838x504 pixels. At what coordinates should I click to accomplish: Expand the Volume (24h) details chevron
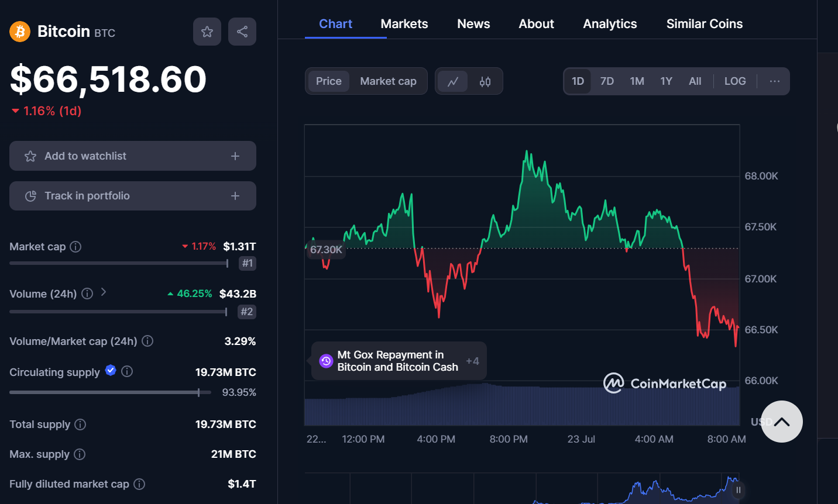click(103, 292)
